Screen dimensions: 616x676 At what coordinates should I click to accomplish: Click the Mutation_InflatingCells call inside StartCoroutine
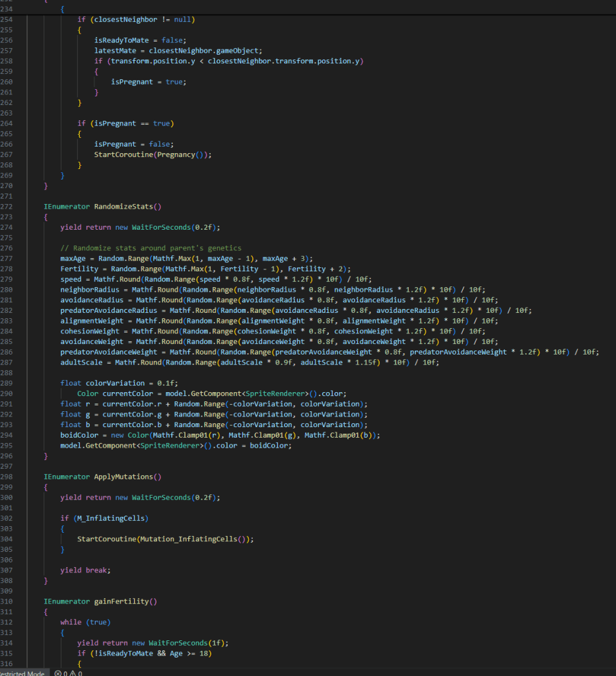point(193,539)
